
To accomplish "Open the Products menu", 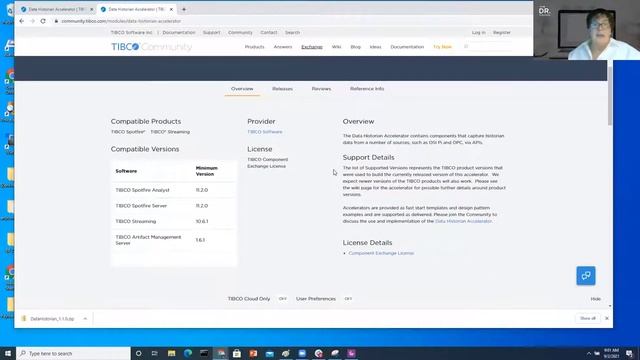I will click(x=254, y=47).
